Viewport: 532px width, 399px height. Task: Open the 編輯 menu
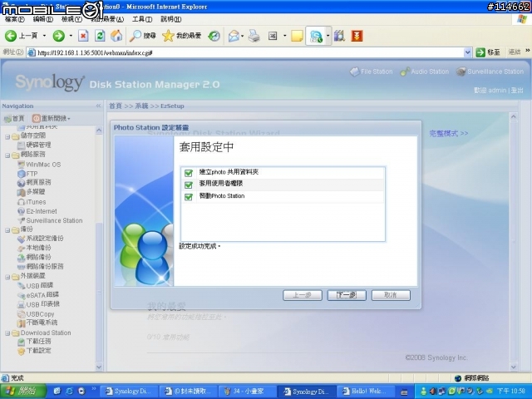click(x=42, y=19)
